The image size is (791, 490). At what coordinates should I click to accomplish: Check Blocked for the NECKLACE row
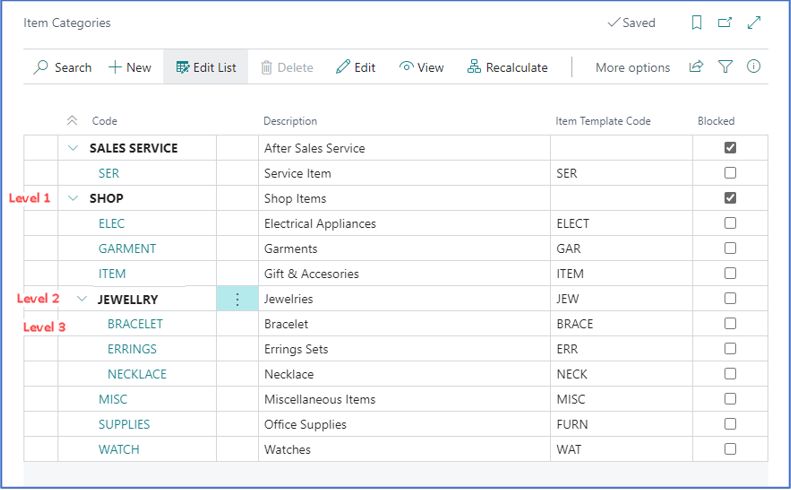coord(730,374)
